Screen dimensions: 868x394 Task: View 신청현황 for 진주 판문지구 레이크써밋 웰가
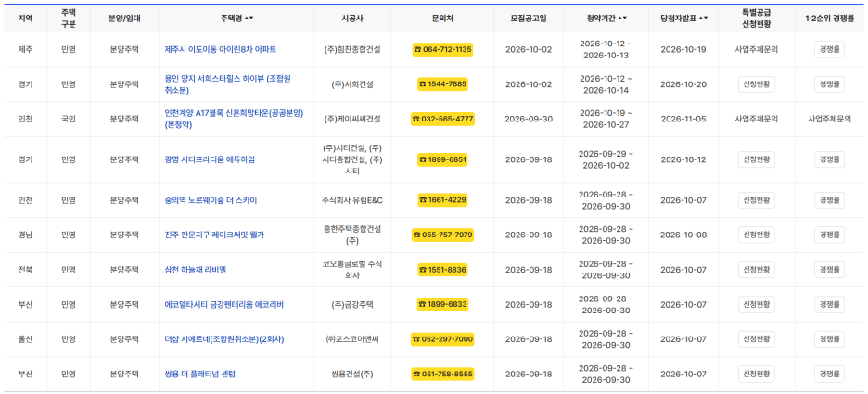tap(756, 235)
